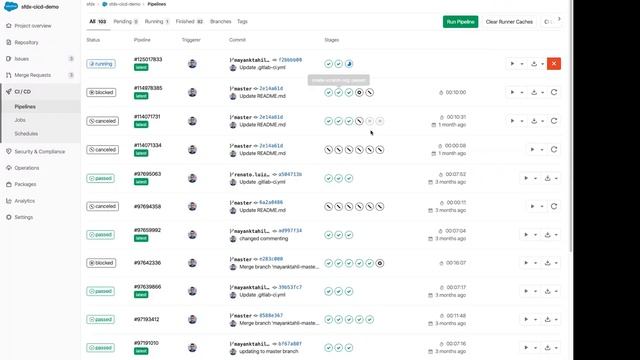Open manual actions dropdown for pipeline #97191010
This screenshot has width=640, height=360.
point(530,348)
